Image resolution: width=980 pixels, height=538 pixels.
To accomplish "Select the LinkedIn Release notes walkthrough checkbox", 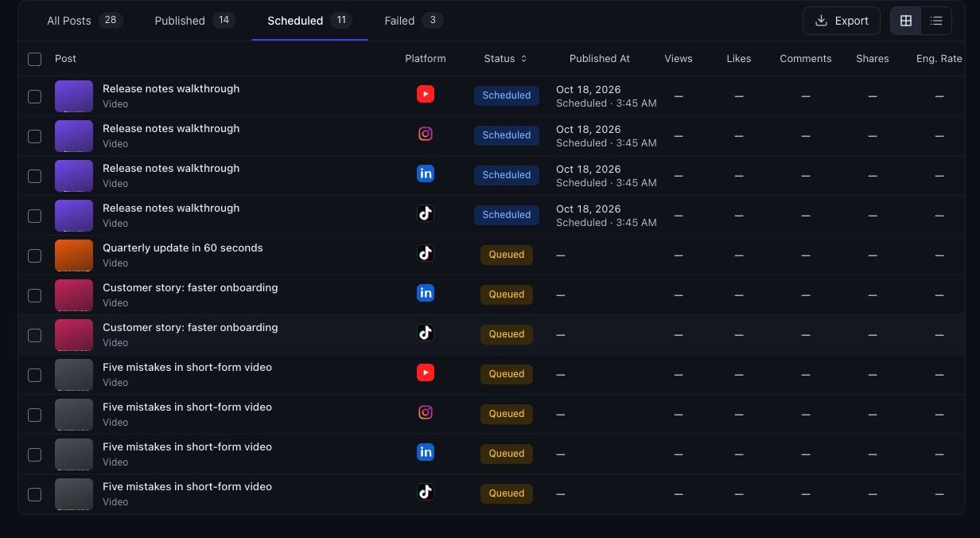I will coord(34,176).
